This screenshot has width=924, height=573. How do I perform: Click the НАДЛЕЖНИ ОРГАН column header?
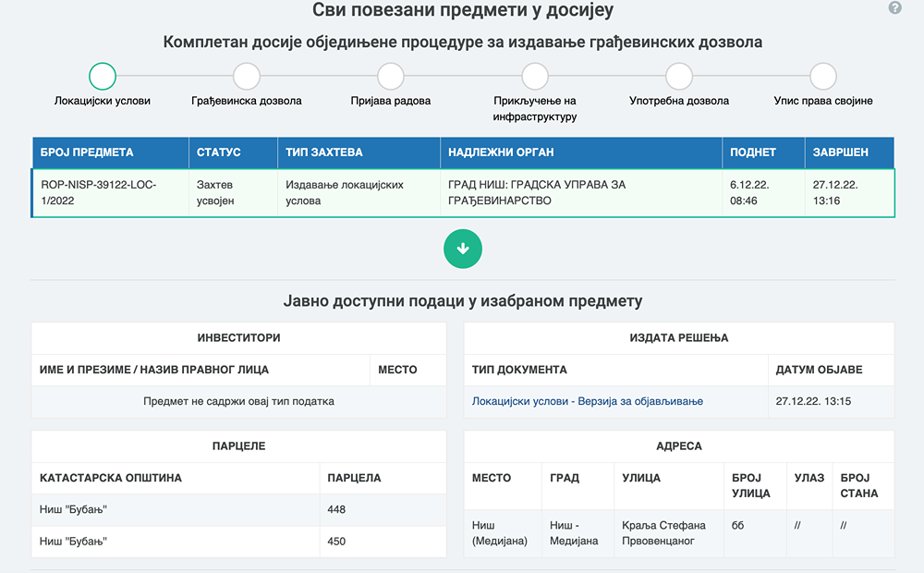[x=501, y=152]
